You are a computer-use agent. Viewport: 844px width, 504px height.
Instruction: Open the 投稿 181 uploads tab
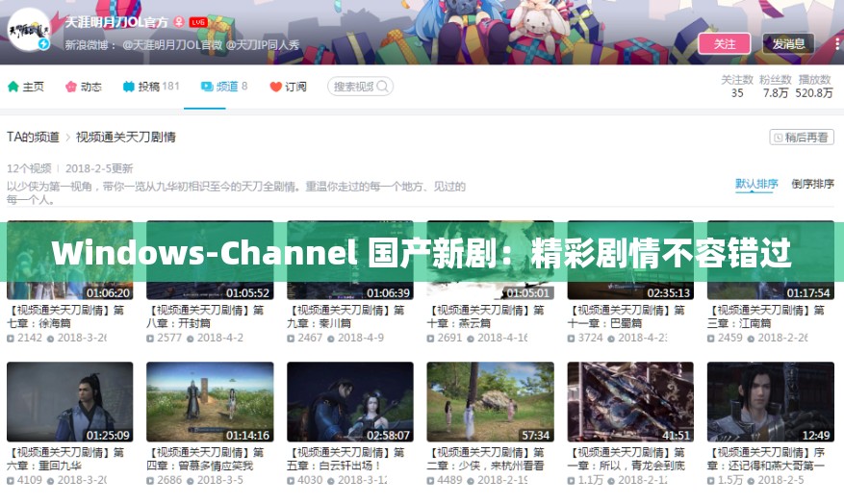coord(151,86)
